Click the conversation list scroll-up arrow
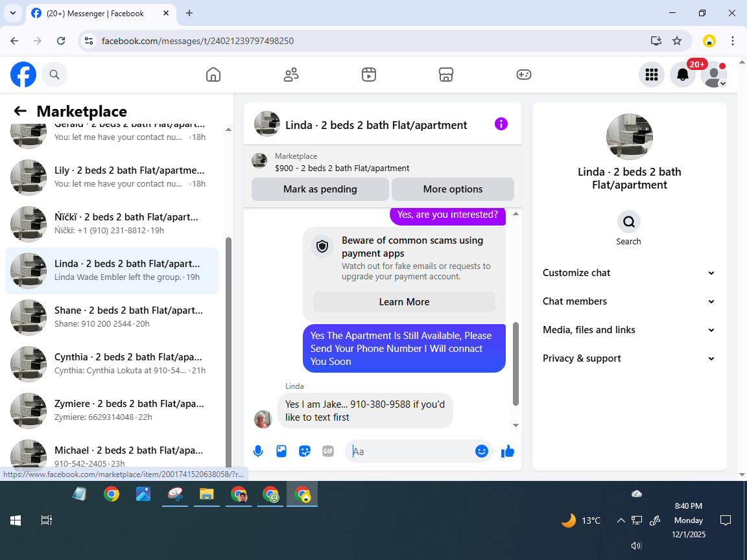Viewport: 747px width, 560px height. click(228, 130)
